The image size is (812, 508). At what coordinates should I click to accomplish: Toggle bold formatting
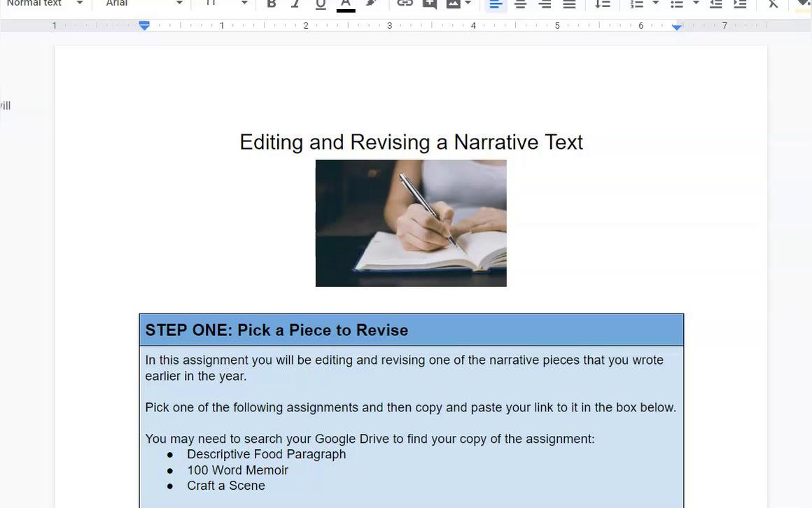(x=271, y=3)
